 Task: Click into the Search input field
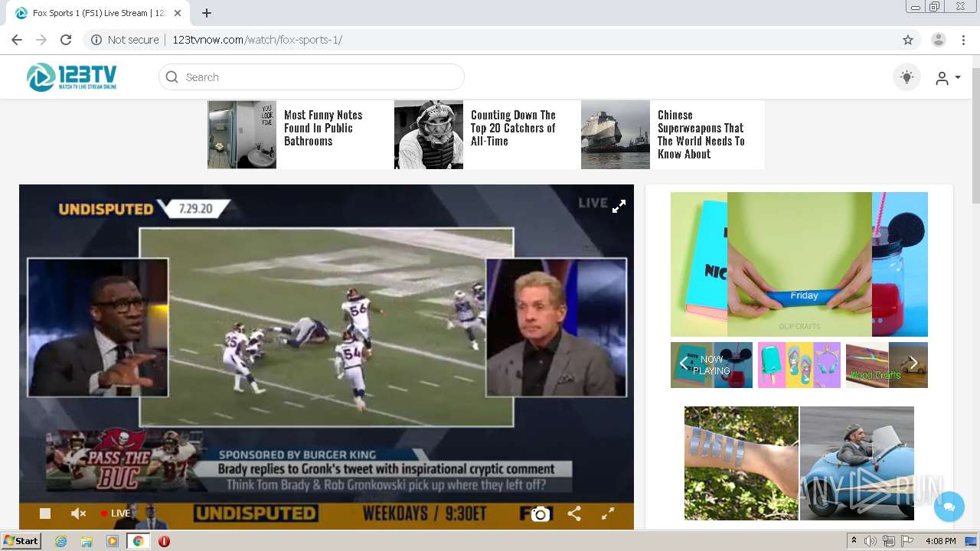311,77
